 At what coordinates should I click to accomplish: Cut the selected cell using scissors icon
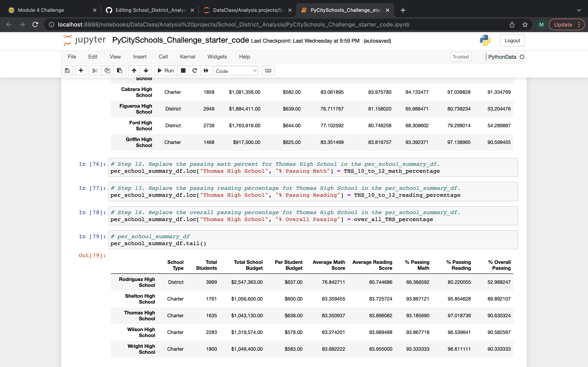[x=95, y=70]
